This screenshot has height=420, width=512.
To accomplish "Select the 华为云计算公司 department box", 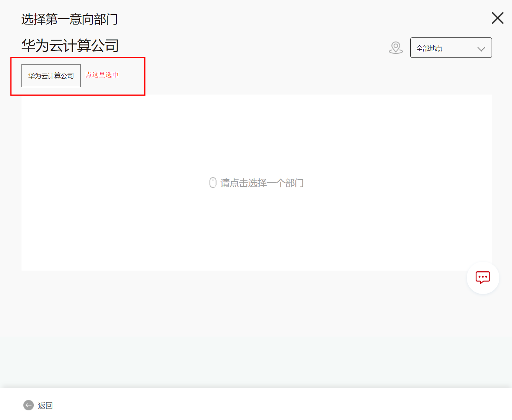I will coord(51,76).
